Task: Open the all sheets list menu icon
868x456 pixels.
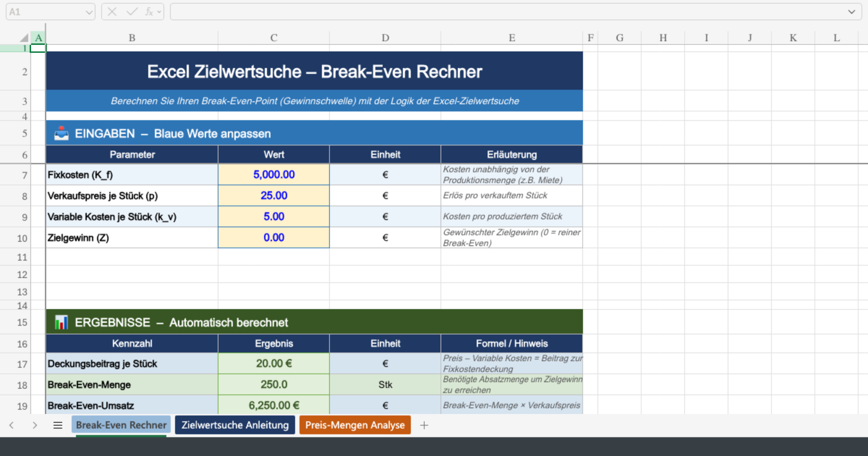Action: pyautogui.click(x=58, y=425)
